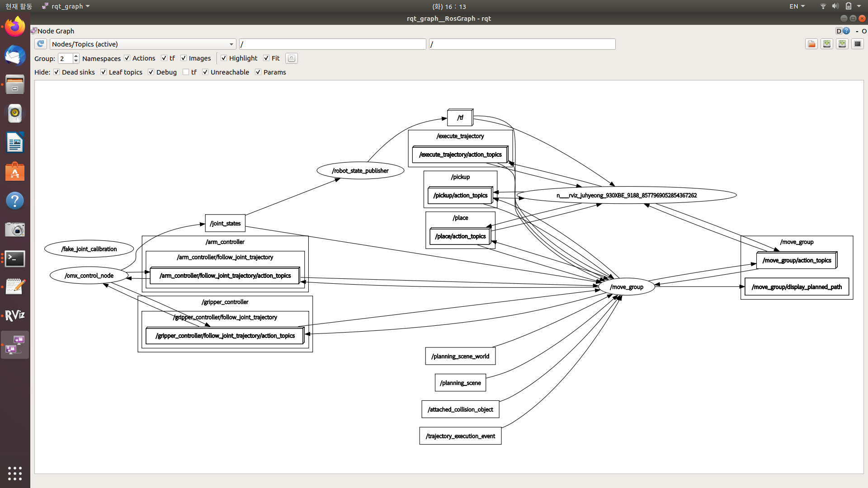Open RViz from the dock
This screenshot has height=488, width=868.
[x=15, y=315]
